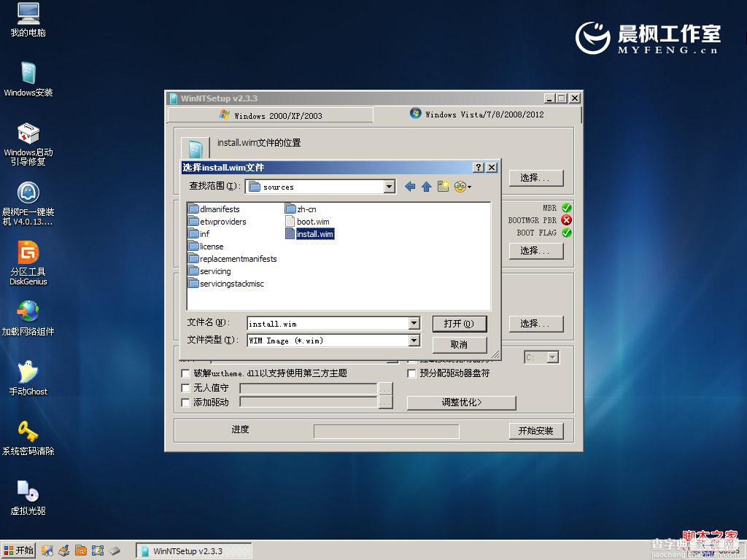The height and width of the screenshot is (560, 747).
Task: Open the license folder
Action: 206,246
